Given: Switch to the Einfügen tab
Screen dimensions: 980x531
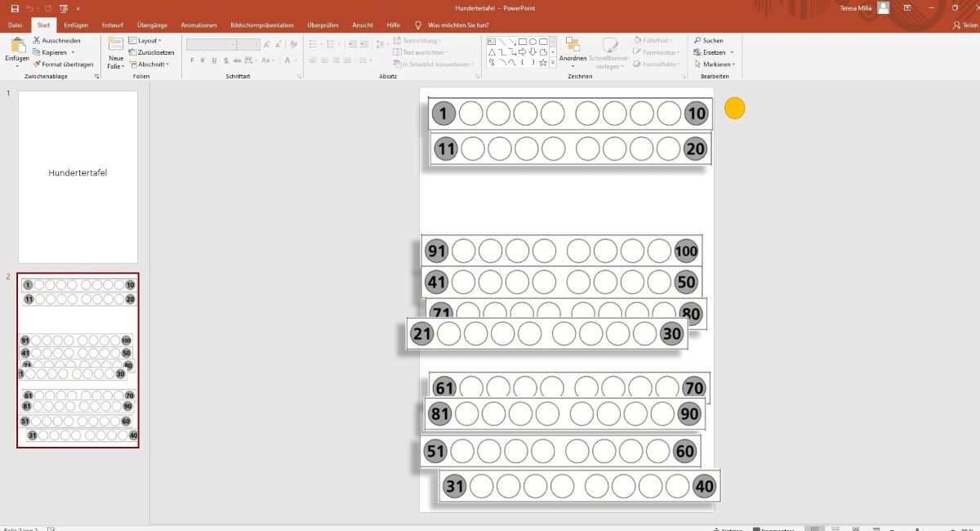Looking at the screenshot, I should tap(76, 25).
